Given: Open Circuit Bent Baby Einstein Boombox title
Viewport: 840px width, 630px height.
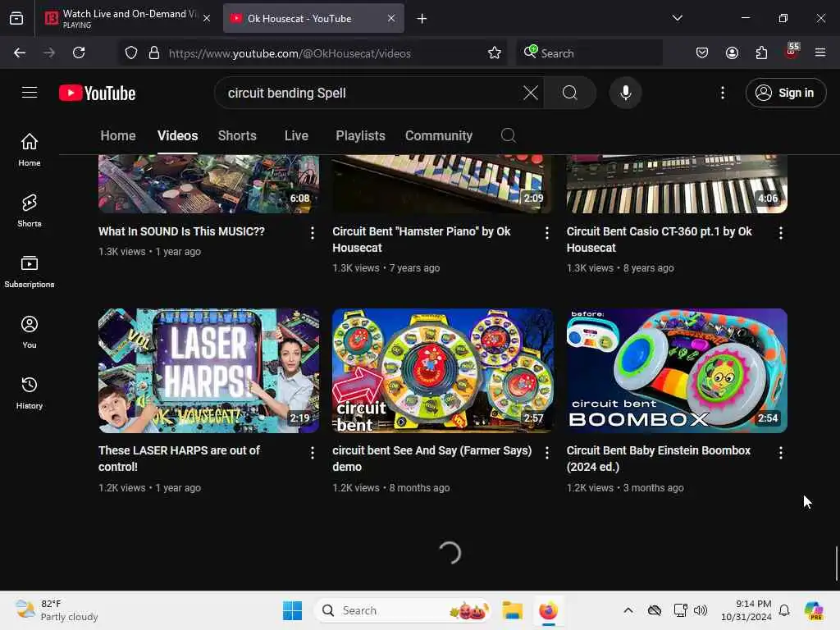Looking at the screenshot, I should pyautogui.click(x=659, y=459).
